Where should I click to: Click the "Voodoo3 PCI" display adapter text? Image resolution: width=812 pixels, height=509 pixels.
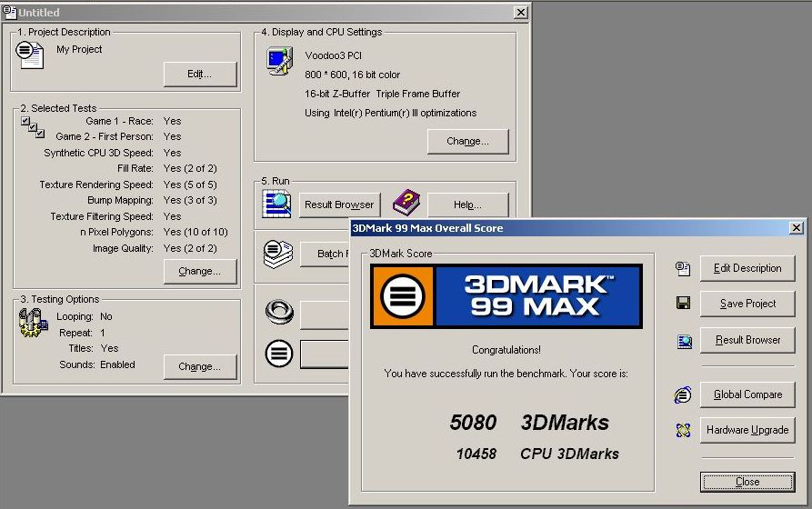(333, 55)
